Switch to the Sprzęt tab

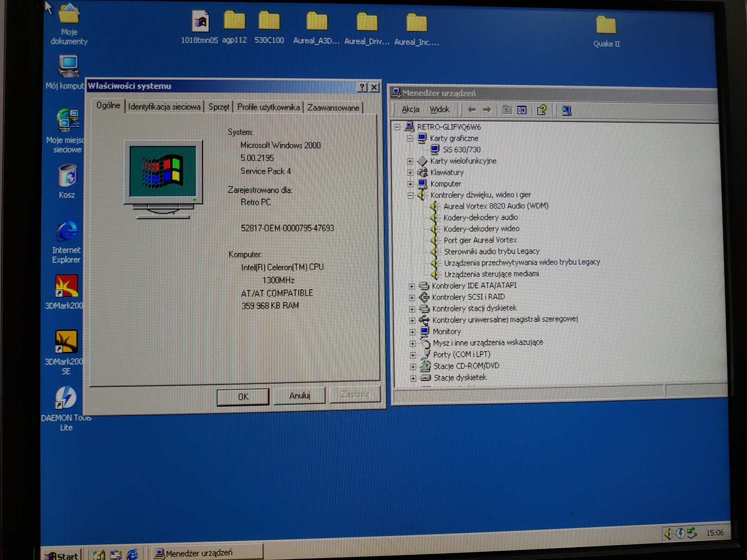click(219, 107)
